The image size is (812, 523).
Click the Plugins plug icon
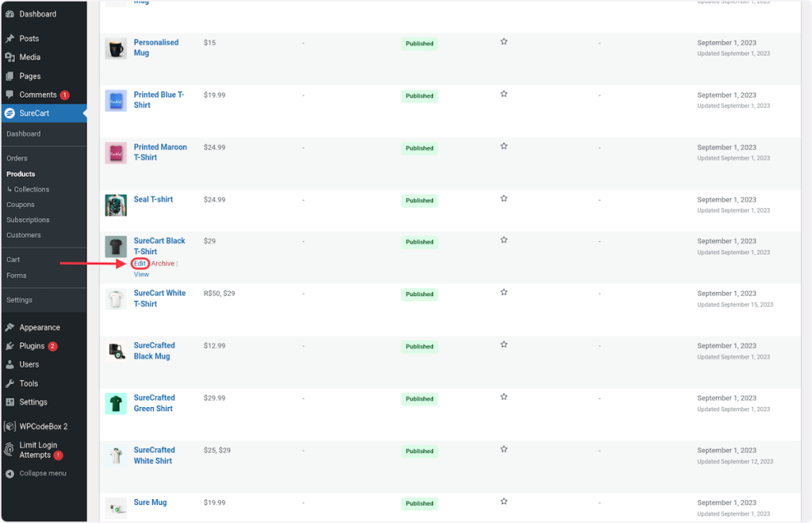click(x=10, y=346)
